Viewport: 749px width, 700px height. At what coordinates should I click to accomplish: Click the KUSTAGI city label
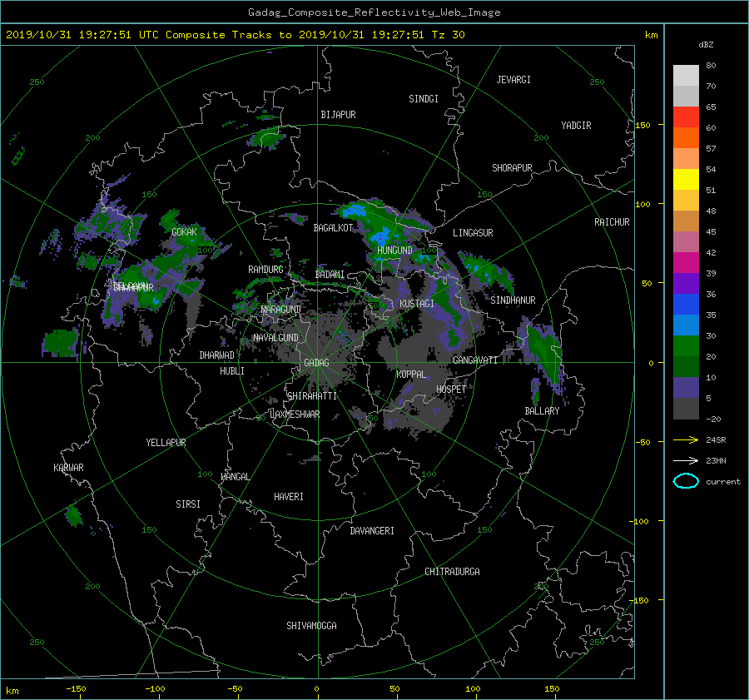[417, 304]
